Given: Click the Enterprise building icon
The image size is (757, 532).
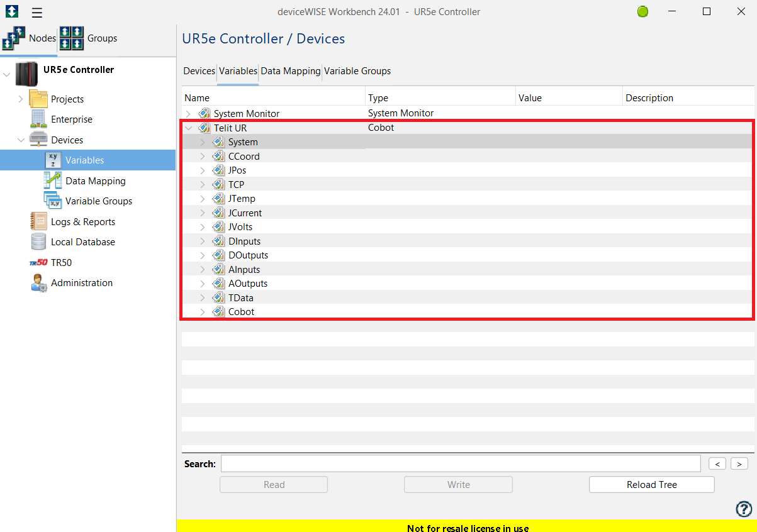Looking at the screenshot, I should point(38,119).
